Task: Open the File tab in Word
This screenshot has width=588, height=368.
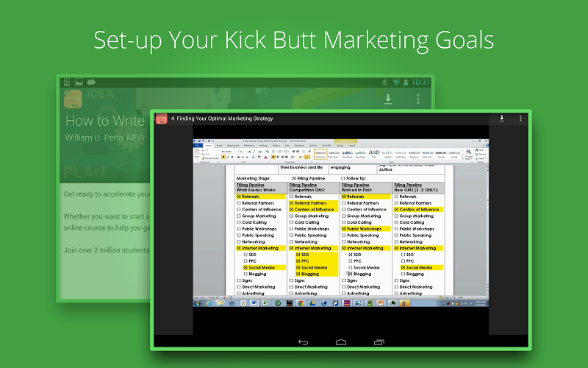Action: pyautogui.click(x=198, y=145)
